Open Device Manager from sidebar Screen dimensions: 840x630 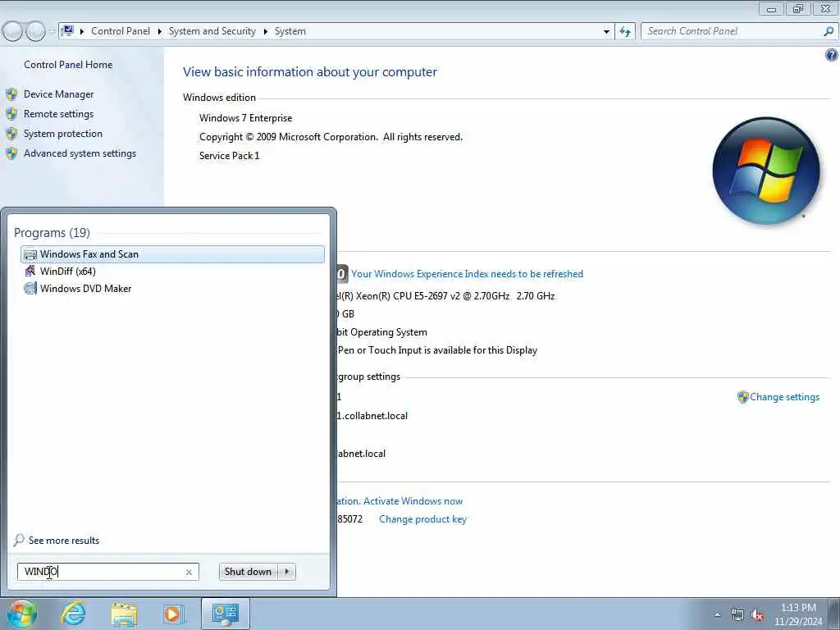(58, 94)
